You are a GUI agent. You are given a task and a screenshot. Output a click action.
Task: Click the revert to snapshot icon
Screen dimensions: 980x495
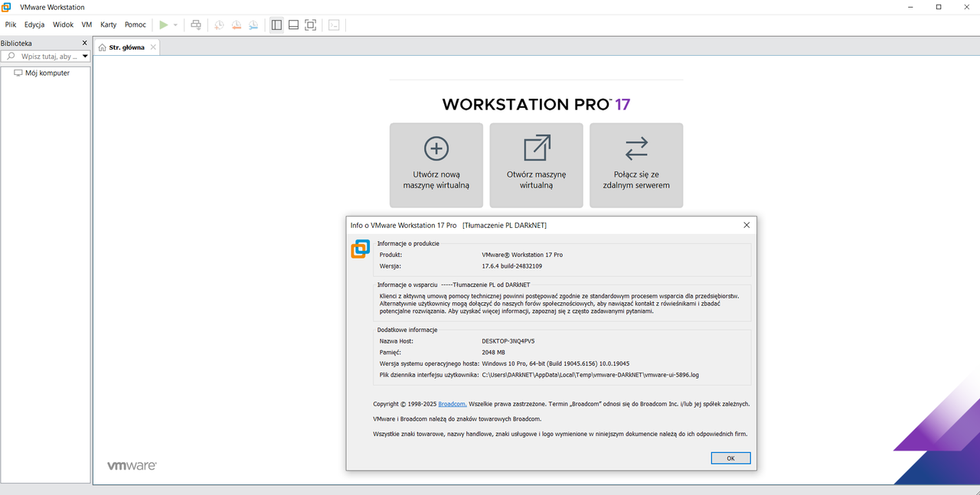[x=236, y=24]
